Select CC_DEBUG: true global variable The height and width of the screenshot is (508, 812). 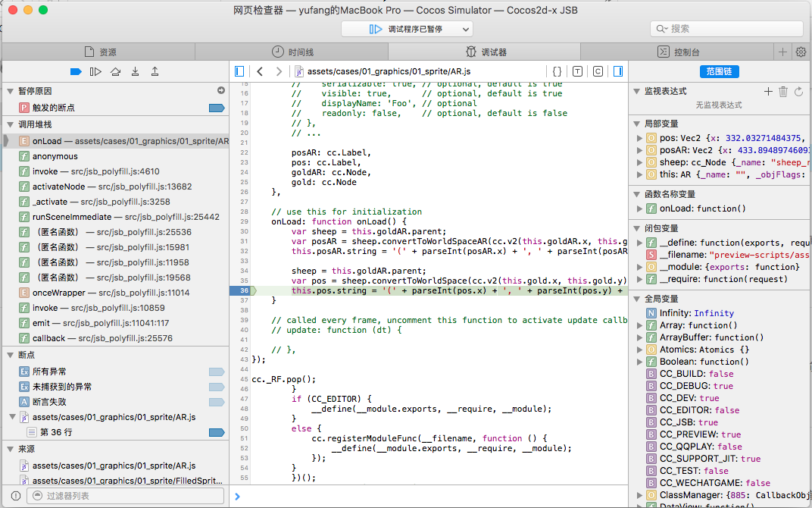click(720, 386)
